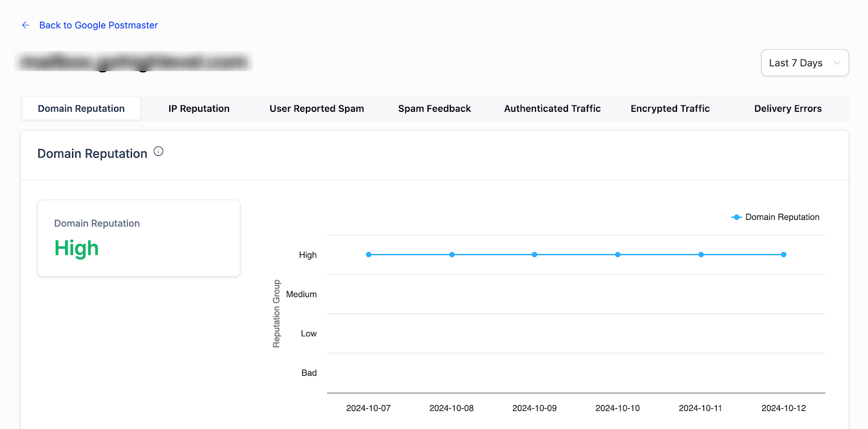Select the 2024-10-12 chart point
The height and width of the screenshot is (429, 868).
784,255
